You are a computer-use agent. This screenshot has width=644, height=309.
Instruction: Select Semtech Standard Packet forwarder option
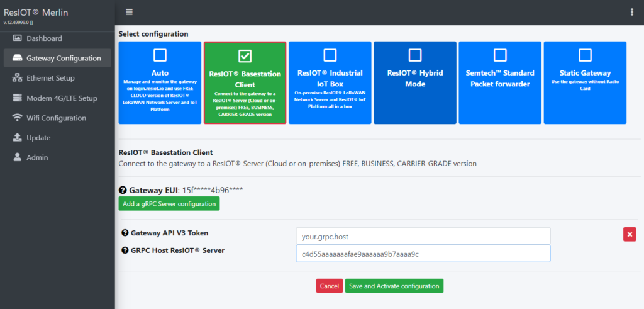(500, 55)
